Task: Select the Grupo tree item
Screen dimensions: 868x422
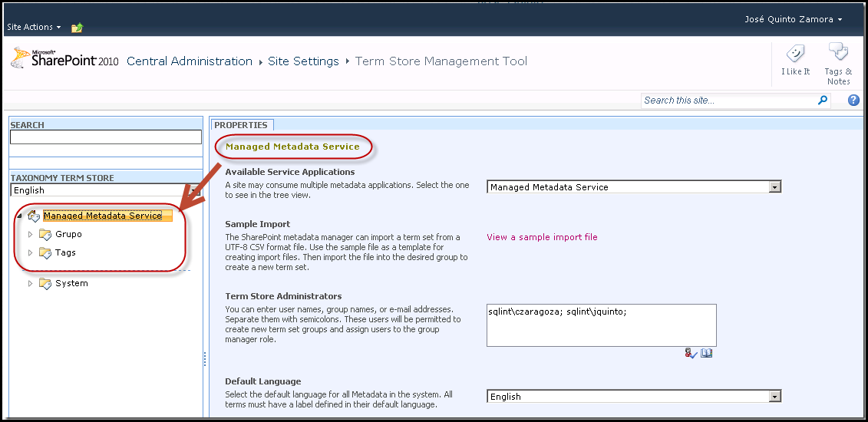Action: [x=68, y=235]
